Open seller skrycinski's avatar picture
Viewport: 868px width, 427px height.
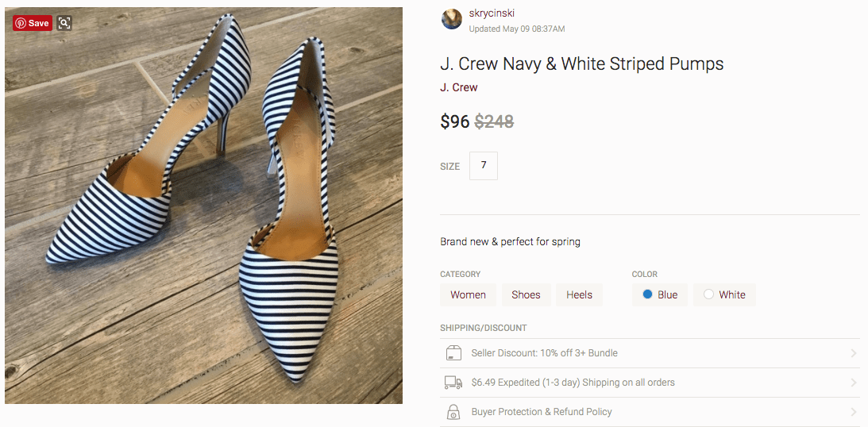click(x=452, y=19)
